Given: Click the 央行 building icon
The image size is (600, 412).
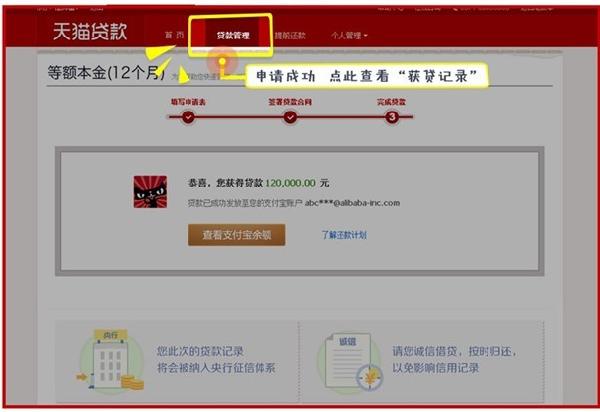Looking at the screenshot, I should click(109, 361).
